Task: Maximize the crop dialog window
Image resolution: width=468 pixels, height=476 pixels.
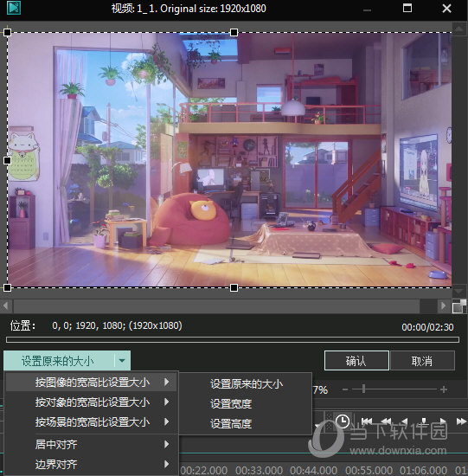Action: point(407,8)
